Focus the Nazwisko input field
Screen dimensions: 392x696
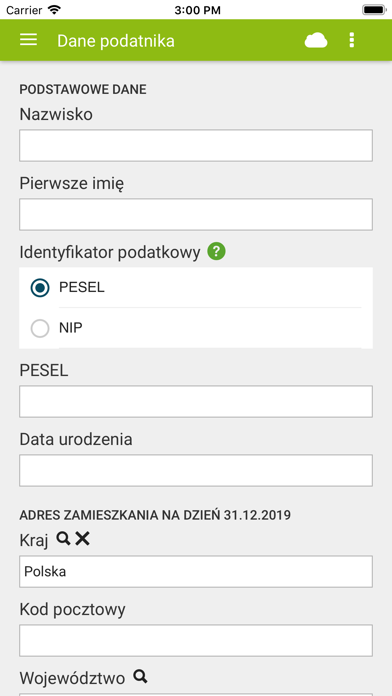pyautogui.click(x=196, y=146)
